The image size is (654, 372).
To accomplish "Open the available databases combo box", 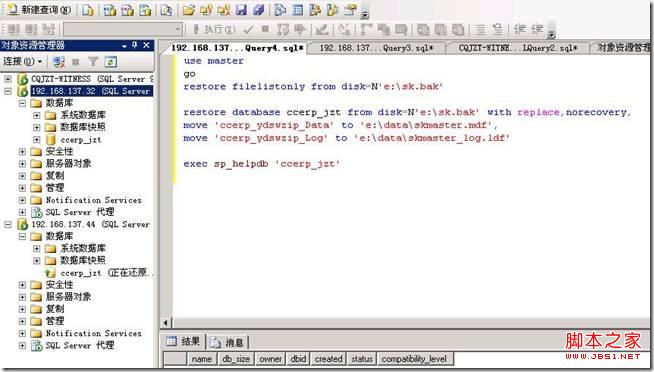I will [123, 29].
